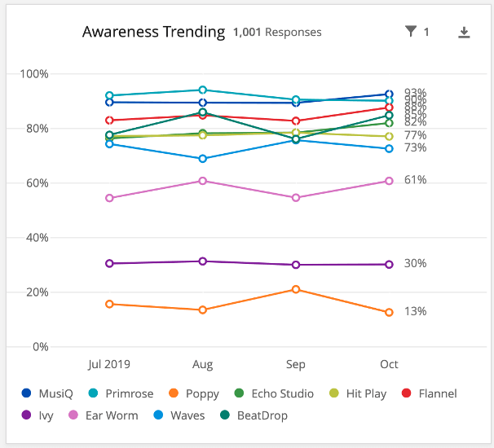Click Poppy's September data point

[x=296, y=289]
